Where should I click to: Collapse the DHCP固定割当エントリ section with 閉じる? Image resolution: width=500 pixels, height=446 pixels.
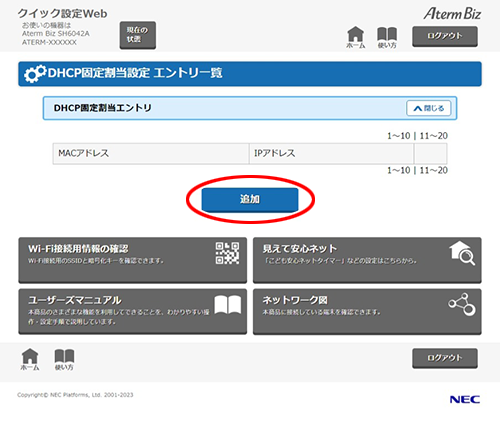pyautogui.click(x=429, y=108)
